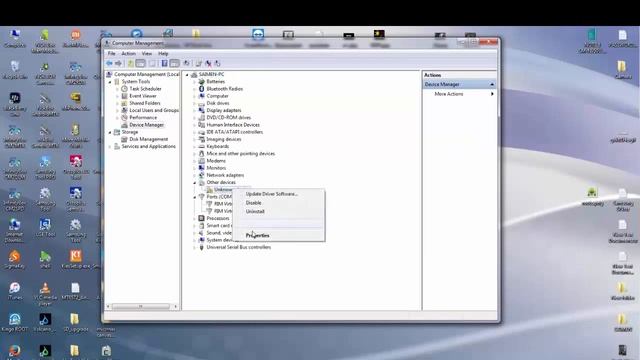
Task: Select Shared Folders in System Tools
Action: click(145, 103)
